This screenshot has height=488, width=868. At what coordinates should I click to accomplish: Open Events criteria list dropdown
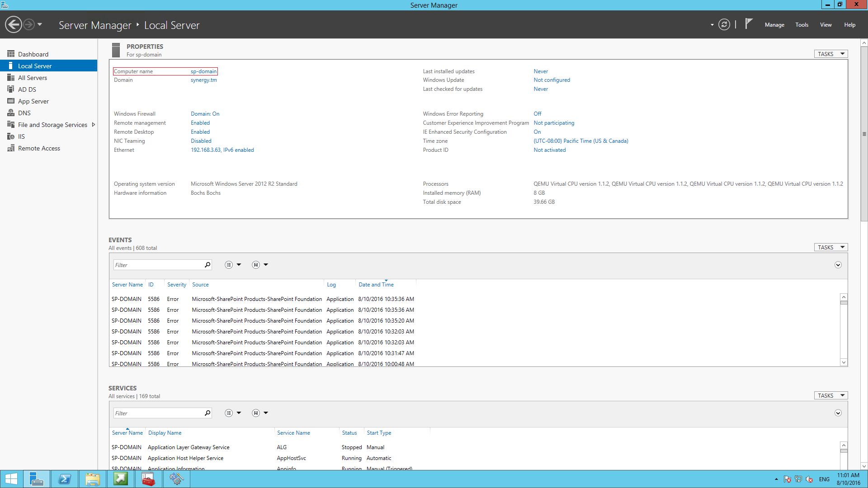[x=233, y=265]
